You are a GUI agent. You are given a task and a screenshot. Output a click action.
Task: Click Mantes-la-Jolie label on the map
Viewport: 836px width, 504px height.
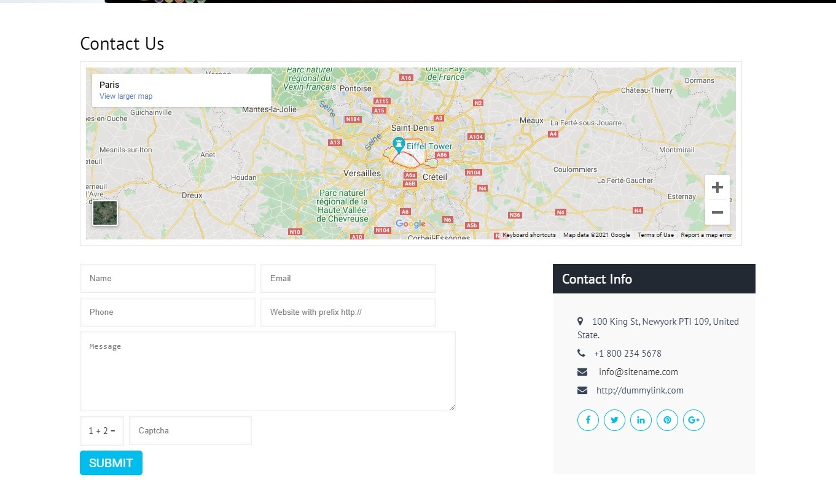tap(270, 109)
